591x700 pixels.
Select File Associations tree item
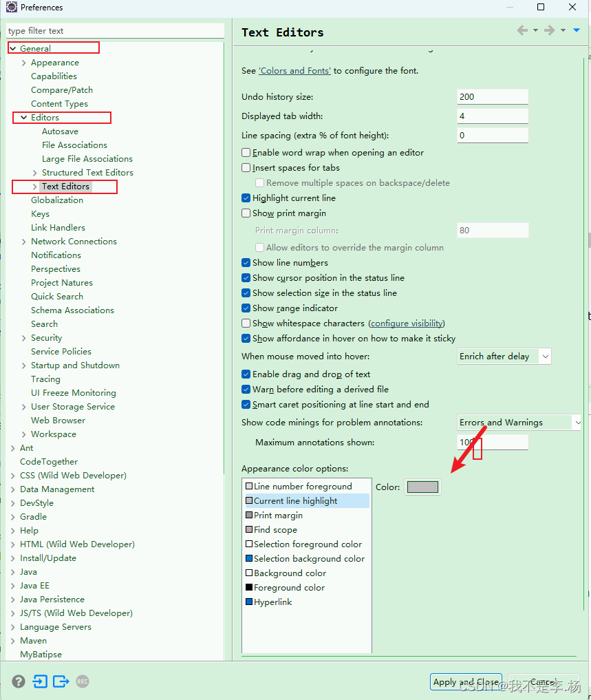click(x=74, y=145)
